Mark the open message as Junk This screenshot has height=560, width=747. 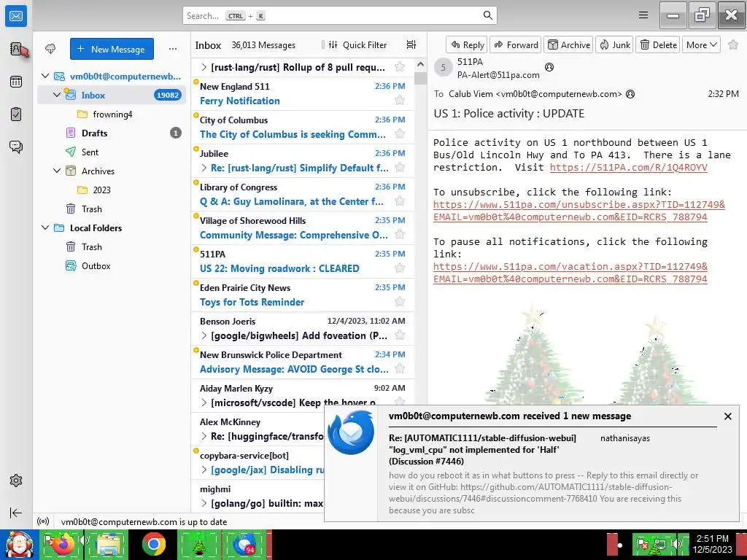[x=614, y=44]
